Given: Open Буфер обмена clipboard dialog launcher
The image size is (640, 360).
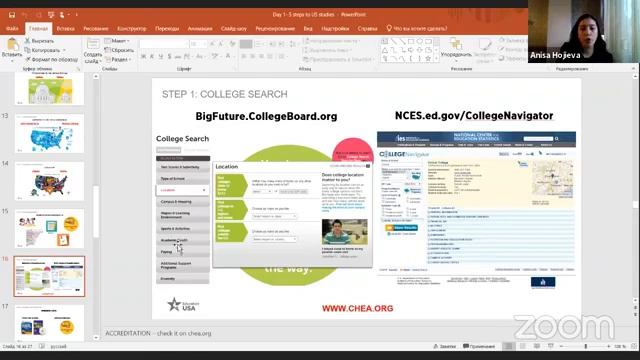Looking at the screenshot, I should pos(78,69).
